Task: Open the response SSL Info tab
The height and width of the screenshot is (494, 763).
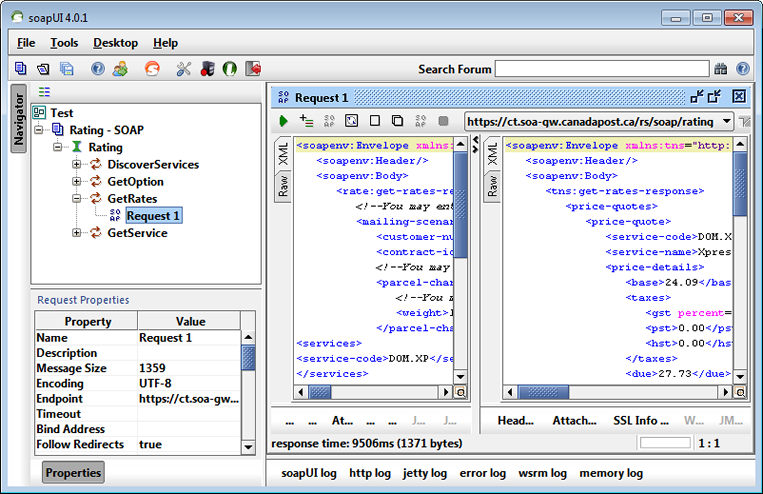Action: pos(641,421)
